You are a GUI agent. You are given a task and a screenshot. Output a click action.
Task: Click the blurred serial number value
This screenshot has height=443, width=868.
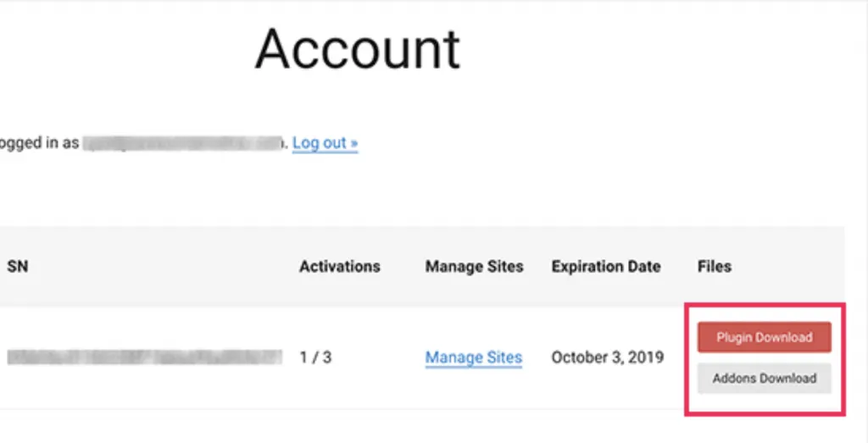click(144, 357)
